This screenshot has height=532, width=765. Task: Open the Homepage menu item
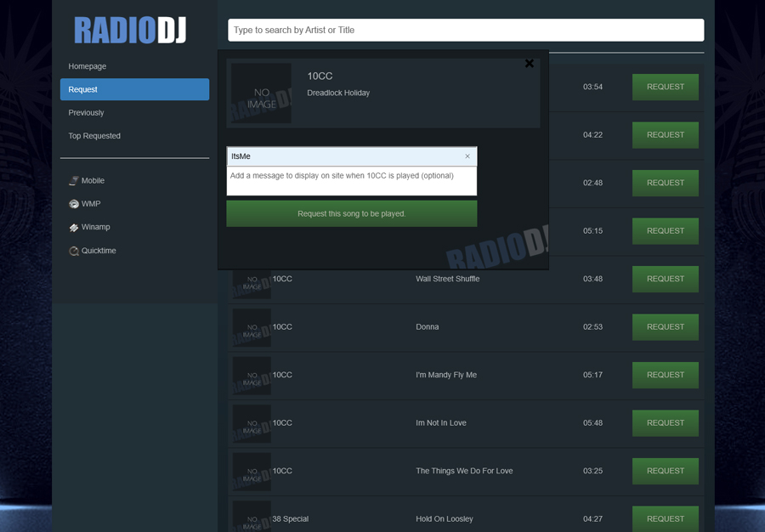pos(88,66)
